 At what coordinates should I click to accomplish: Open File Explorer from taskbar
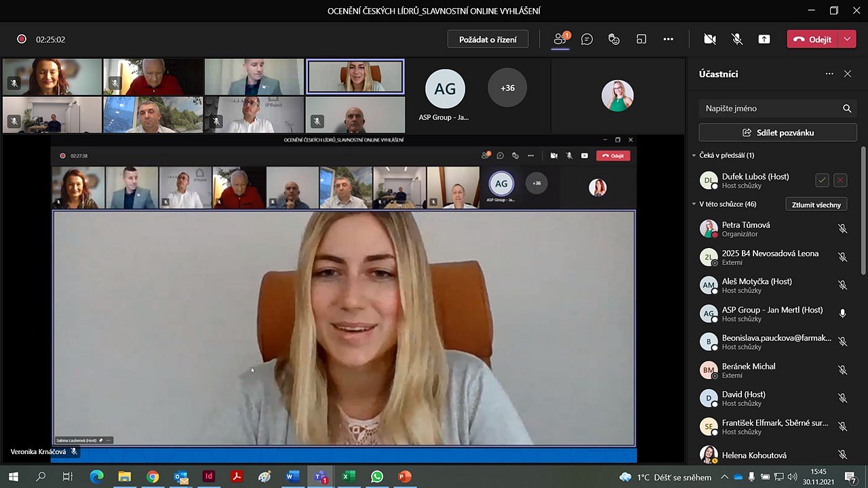125,476
